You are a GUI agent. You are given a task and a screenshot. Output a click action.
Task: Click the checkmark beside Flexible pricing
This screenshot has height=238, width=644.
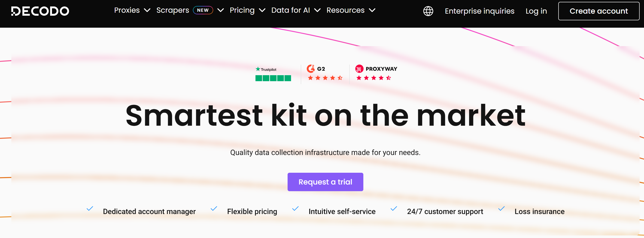click(214, 209)
